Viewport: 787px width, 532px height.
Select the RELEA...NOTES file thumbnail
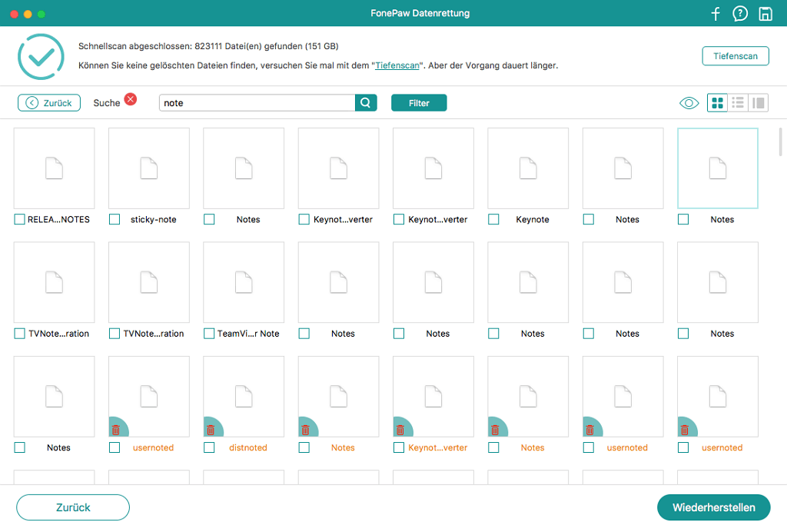(x=55, y=168)
